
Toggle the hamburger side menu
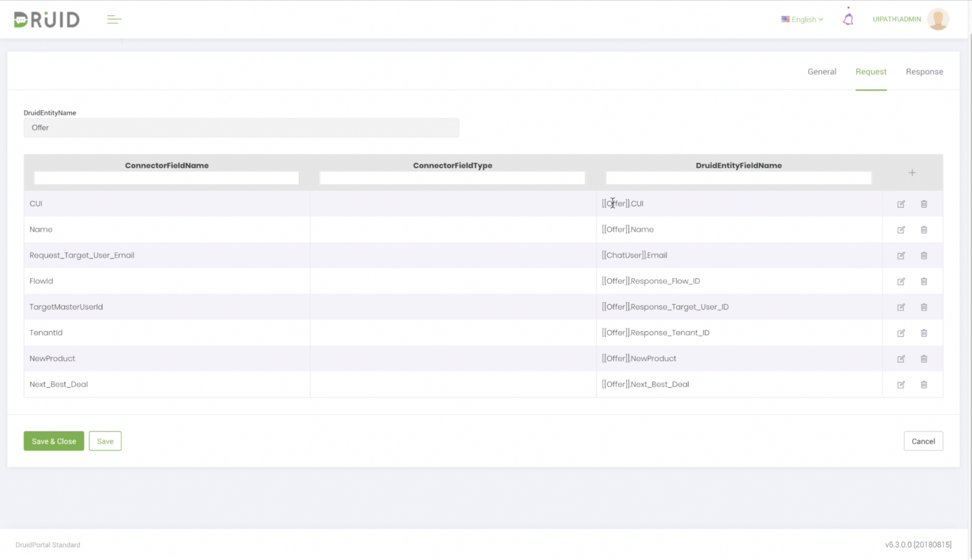114,19
